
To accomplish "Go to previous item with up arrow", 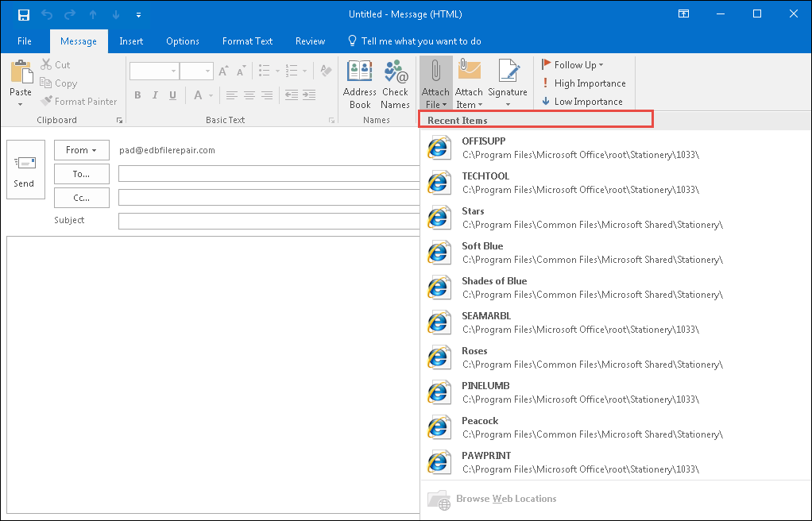I will coord(93,14).
